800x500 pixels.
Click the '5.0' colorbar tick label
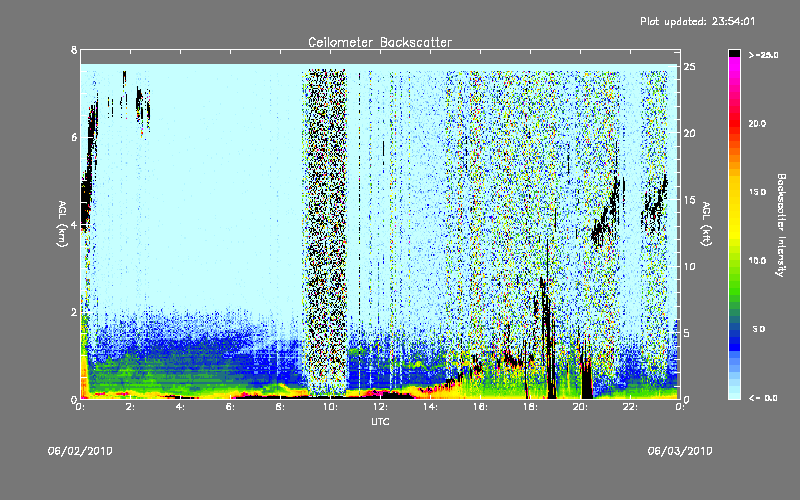tap(759, 330)
